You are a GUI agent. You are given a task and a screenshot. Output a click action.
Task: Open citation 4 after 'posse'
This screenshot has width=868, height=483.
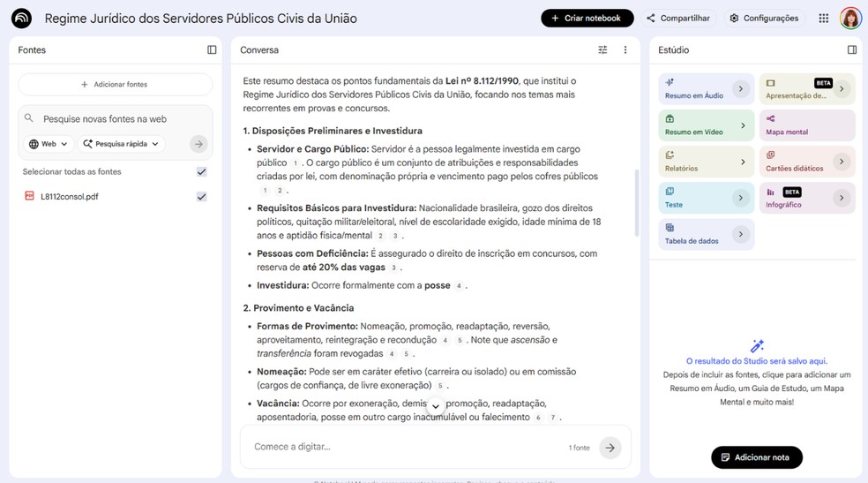click(459, 286)
